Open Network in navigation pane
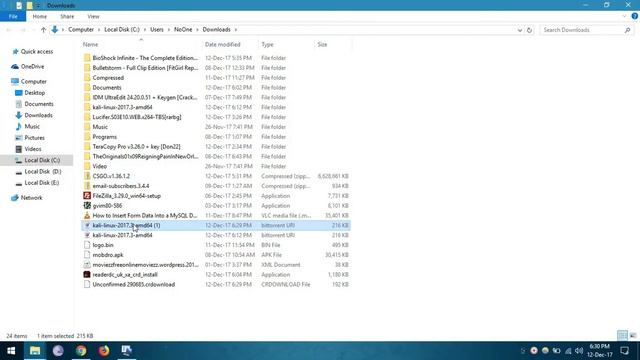The height and width of the screenshot is (360, 640). tap(31, 198)
